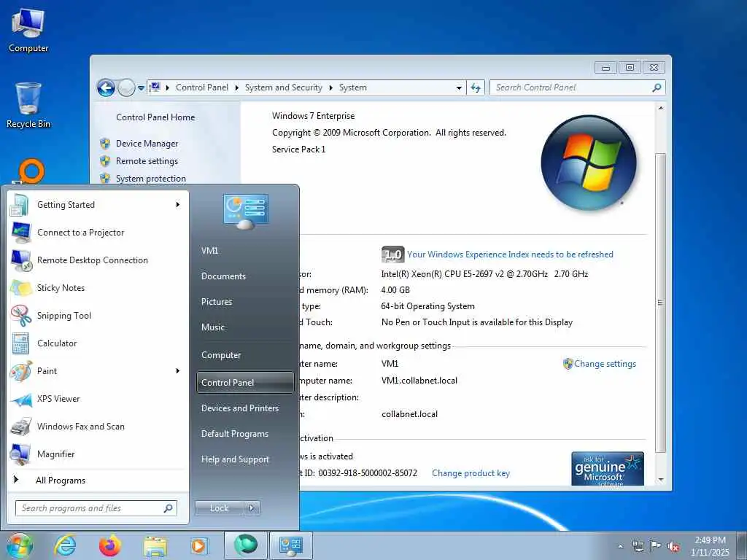
Task: Click the VM1 user folder in Start menu
Action: click(209, 251)
